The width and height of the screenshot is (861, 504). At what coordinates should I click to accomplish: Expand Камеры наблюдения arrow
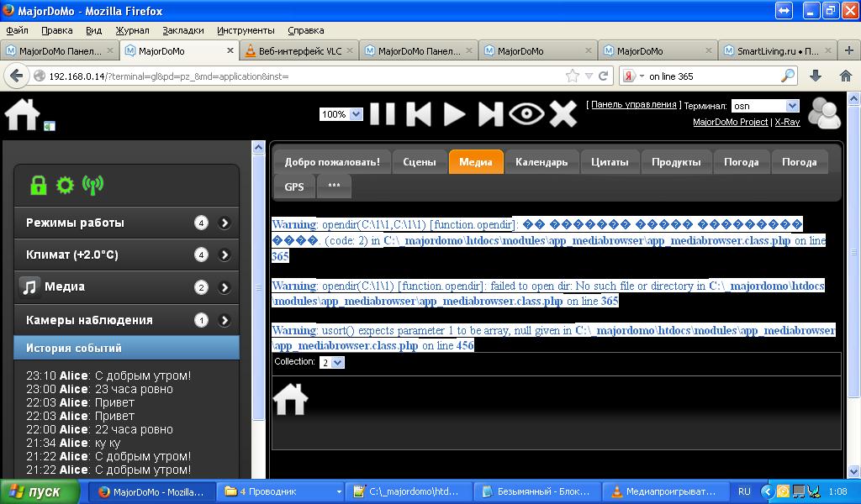(224, 320)
